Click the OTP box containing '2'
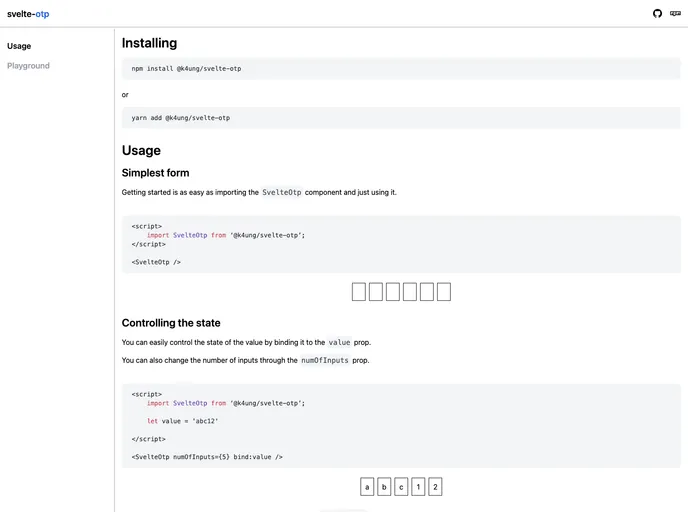The image size is (688, 512). [x=435, y=487]
